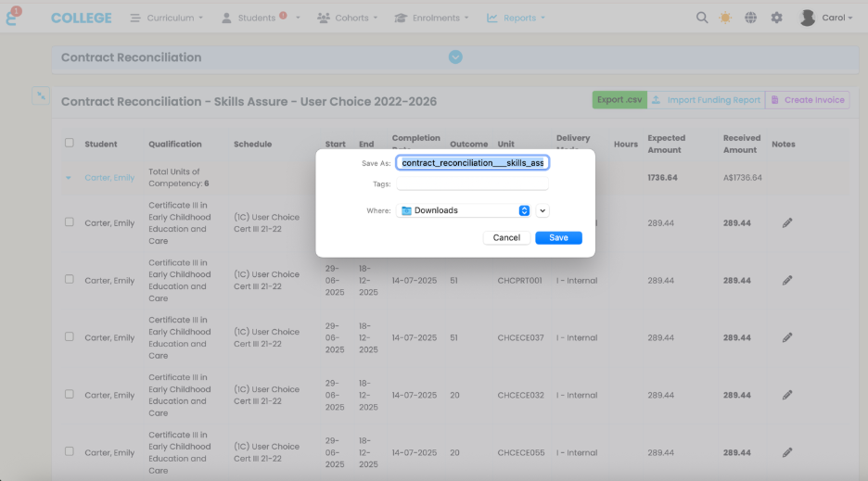Open the Carter, Emily student link
868x481 pixels.
109,178
